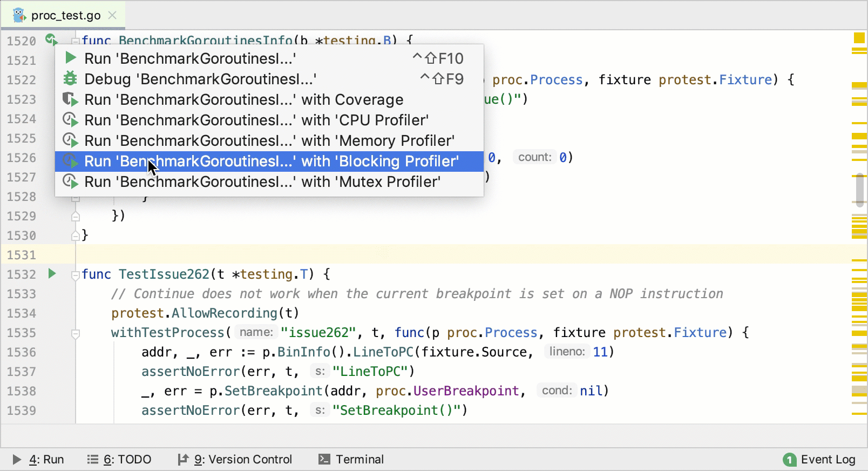Click the Mutex Profiler clock icon

(70, 181)
